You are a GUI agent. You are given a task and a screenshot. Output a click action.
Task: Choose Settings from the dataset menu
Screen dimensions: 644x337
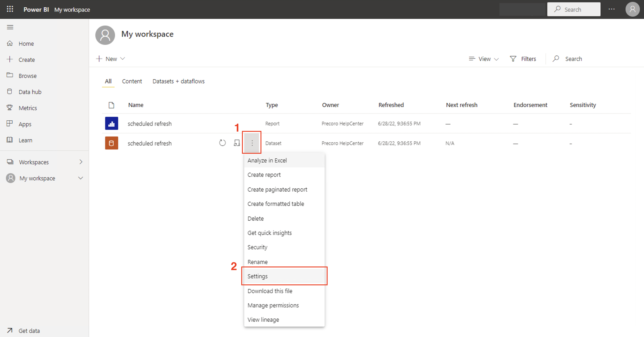click(258, 276)
